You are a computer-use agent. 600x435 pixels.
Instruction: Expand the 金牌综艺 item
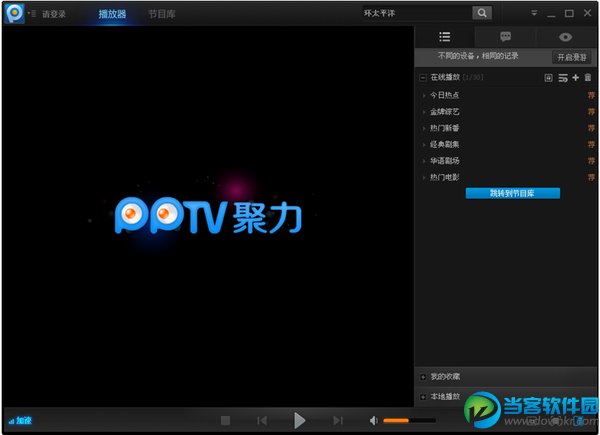(x=424, y=112)
